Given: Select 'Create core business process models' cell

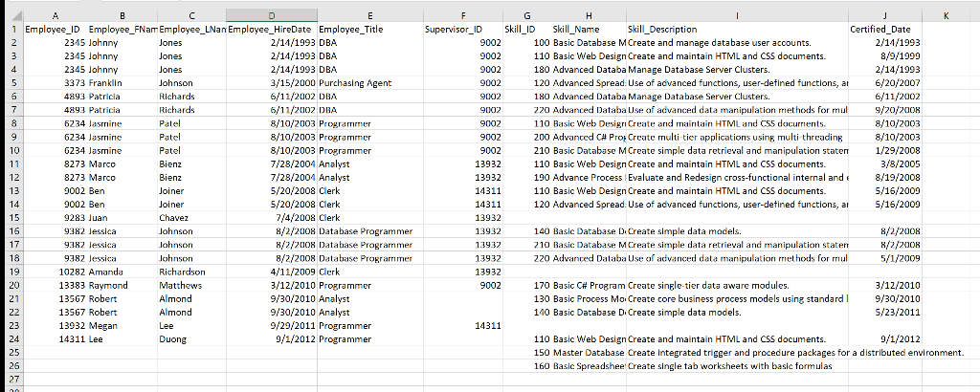Looking at the screenshot, I should (738, 299).
